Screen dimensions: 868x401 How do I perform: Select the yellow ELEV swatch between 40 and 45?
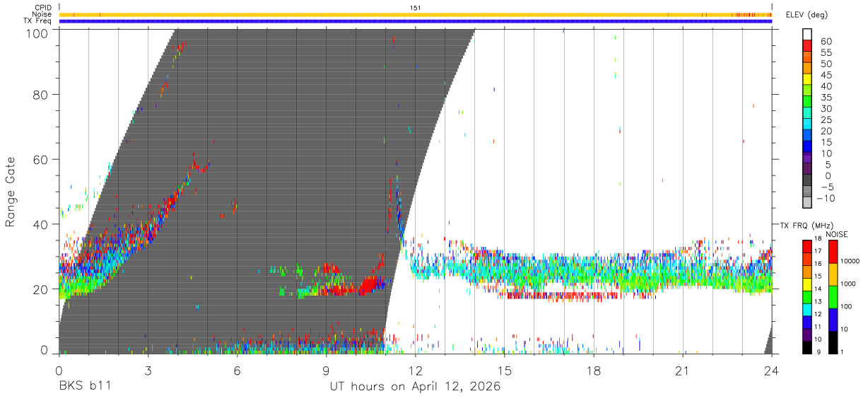pyautogui.click(x=807, y=79)
